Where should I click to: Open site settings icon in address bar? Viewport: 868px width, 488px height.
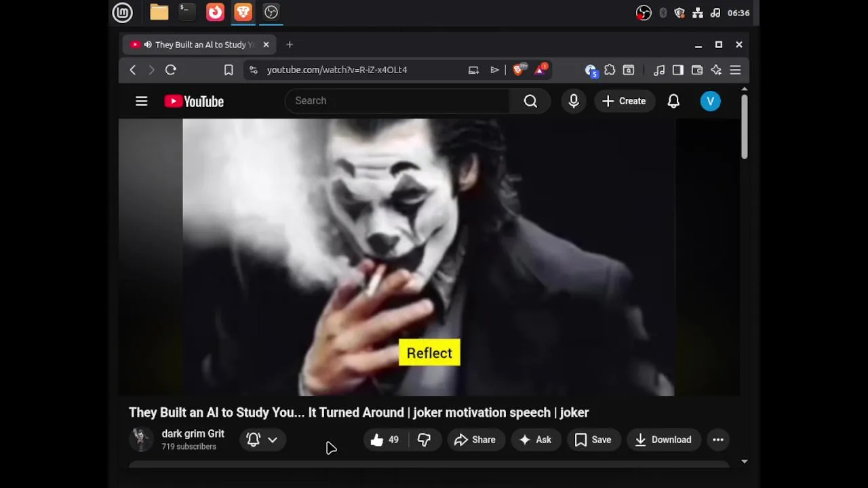click(x=253, y=70)
